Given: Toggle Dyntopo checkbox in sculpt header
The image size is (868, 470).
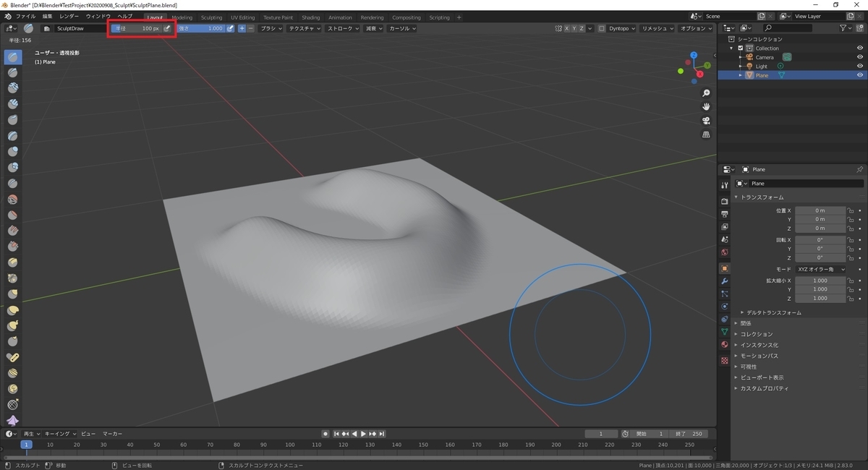Looking at the screenshot, I should 602,28.
